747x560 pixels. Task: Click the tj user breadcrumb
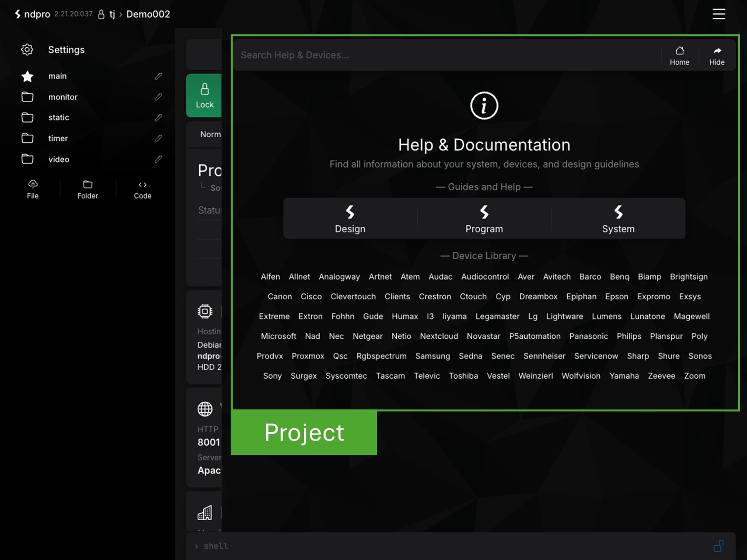click(112, 14)
